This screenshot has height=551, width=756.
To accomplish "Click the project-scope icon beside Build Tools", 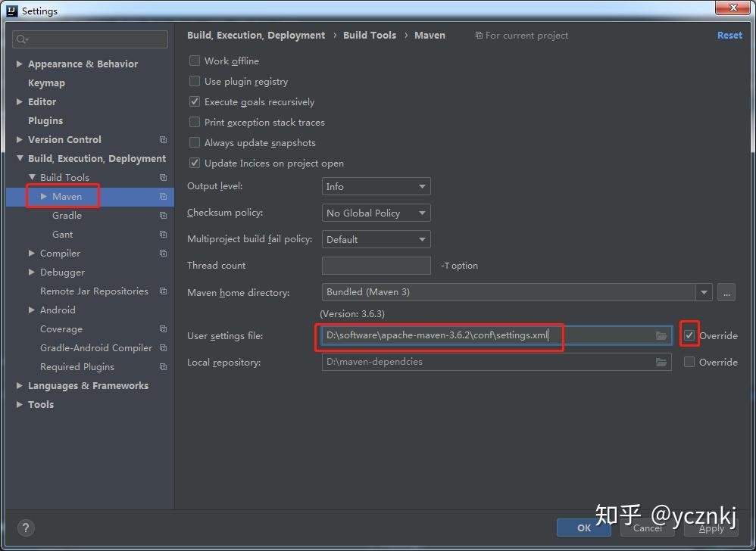I will pyautogui.click(x=161, y=177).
